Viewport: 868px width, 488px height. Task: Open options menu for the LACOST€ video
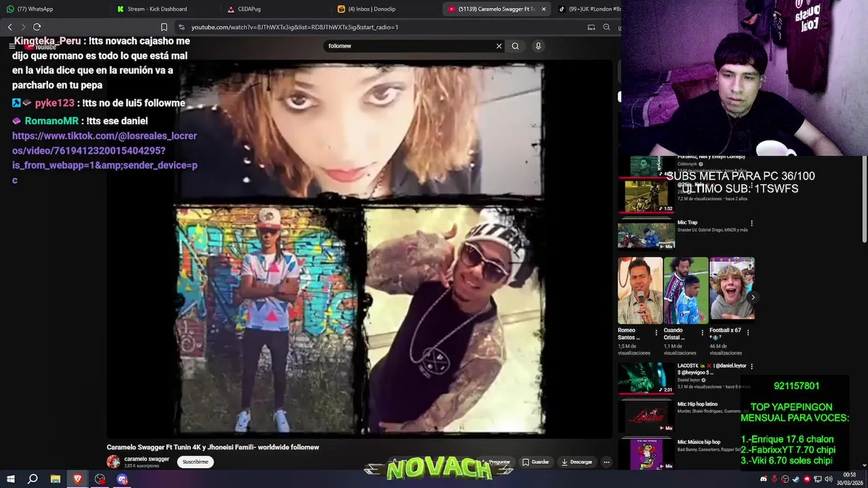coord(751,367)
